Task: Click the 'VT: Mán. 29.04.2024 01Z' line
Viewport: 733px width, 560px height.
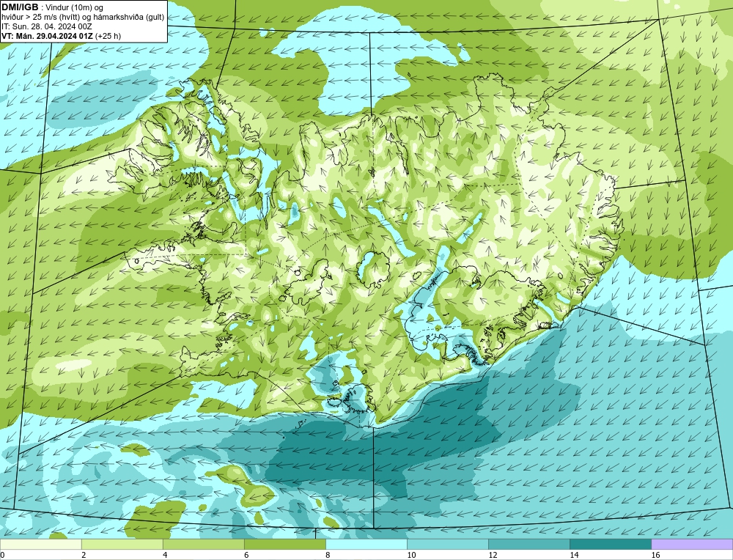Action: 48,36
